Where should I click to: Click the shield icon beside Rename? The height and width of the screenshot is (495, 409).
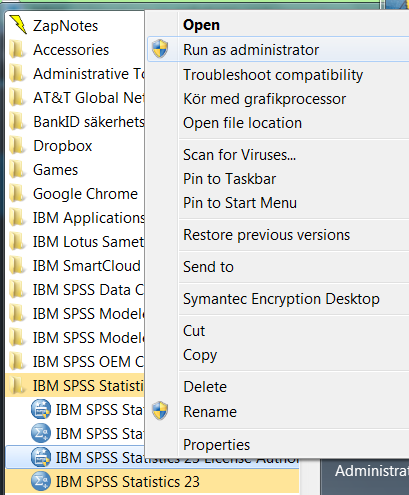(x=160, y=411)
